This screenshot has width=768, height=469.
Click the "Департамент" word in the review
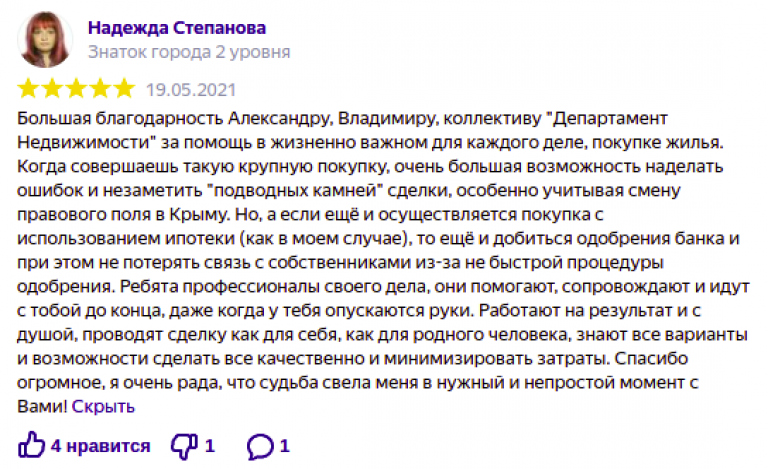point(609,118)
